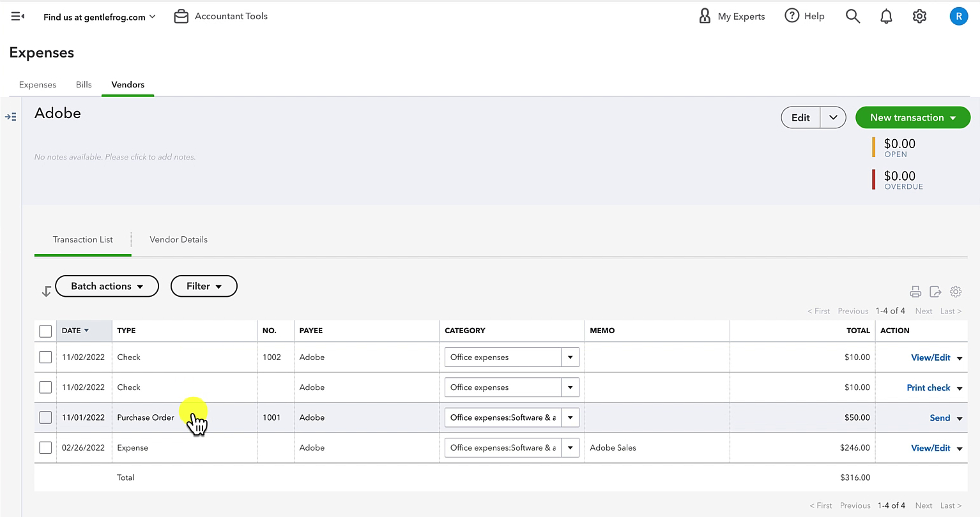Go to the Bills tab

84,84
